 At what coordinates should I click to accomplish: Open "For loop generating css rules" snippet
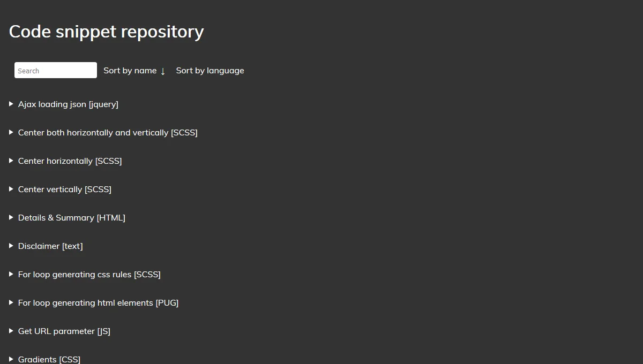point(89,275)
